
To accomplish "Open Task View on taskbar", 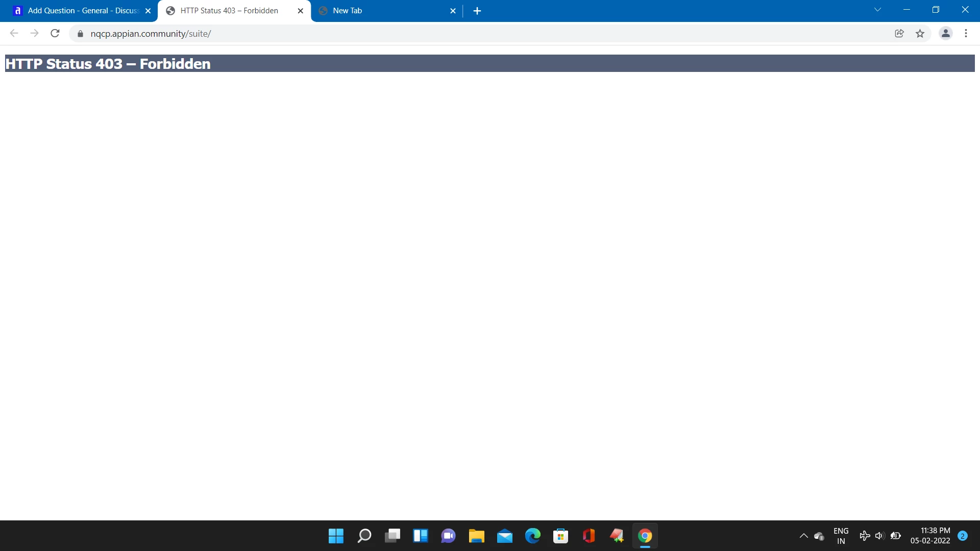I will (x=392, y=536).
